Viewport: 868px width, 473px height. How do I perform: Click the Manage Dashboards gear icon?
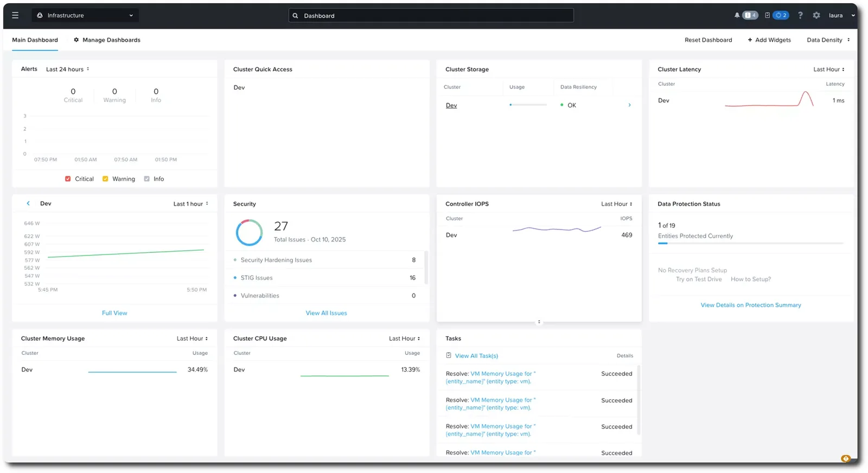point(76,40)
